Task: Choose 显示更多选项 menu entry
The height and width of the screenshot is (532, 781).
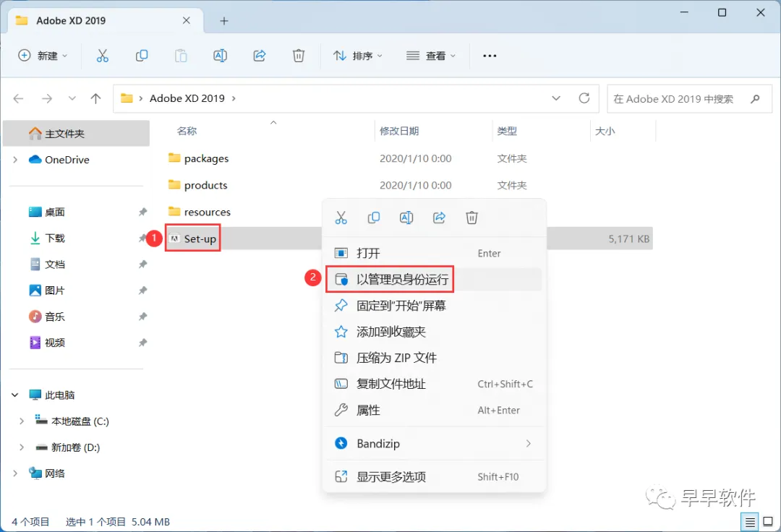Action: coord(434,477)
